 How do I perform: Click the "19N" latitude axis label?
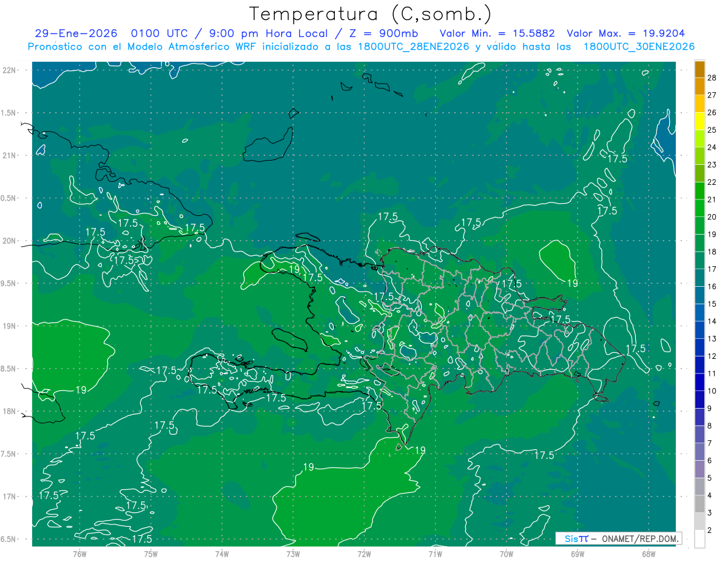pos(10,326)
